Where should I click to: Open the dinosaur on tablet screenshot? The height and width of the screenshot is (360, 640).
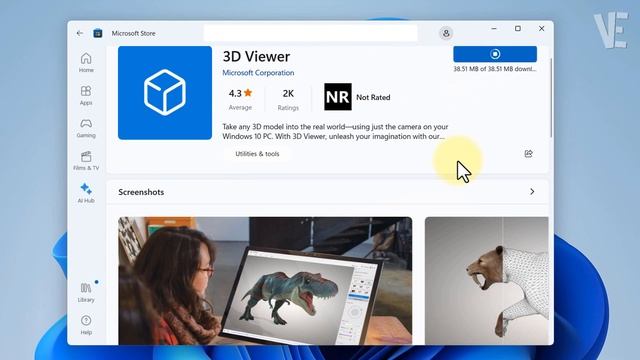(x=265, y=281)
